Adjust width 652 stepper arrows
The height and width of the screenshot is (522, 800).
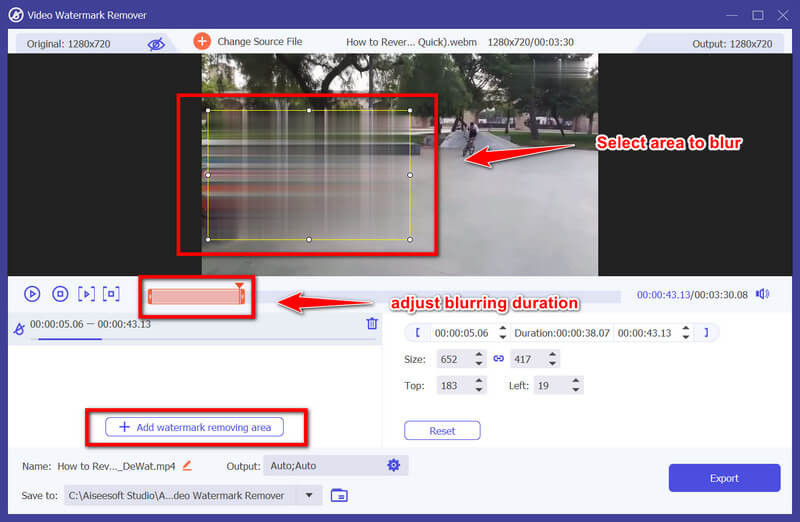(479, 359)
